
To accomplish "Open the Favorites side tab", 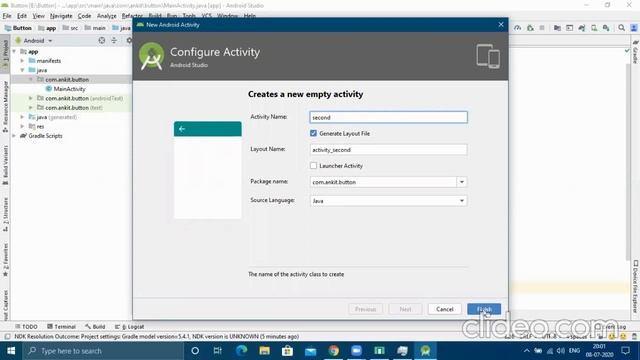I will coord(5,260).
